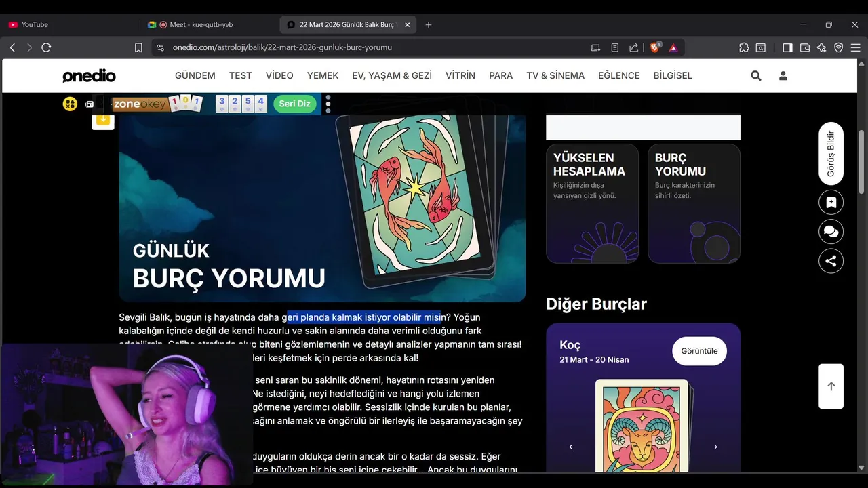The width and height of the screenshot is (868, 488).
Task: Open site settings icon beside the URL
Action: coord(160,47)
